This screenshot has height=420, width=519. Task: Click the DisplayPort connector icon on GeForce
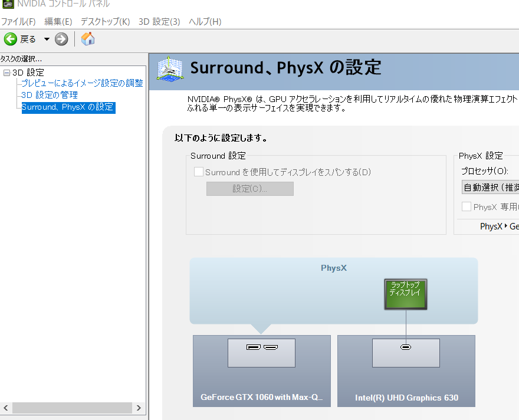[x=253, y=347]
